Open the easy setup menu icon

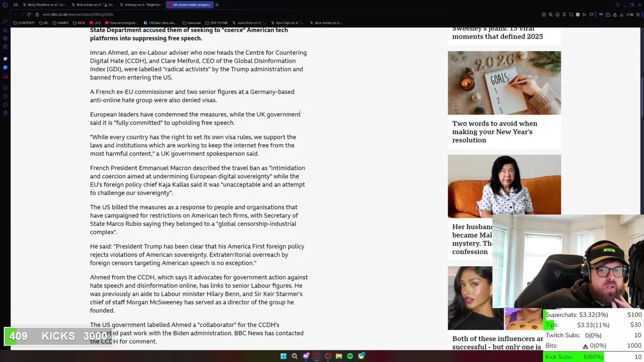click(638, 15)
